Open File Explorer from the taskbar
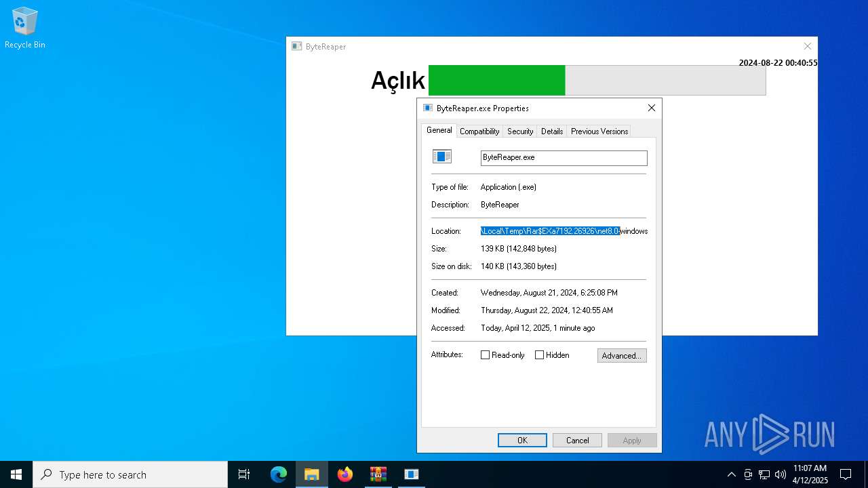Viewport: 868px width, 488px height. 312,474
